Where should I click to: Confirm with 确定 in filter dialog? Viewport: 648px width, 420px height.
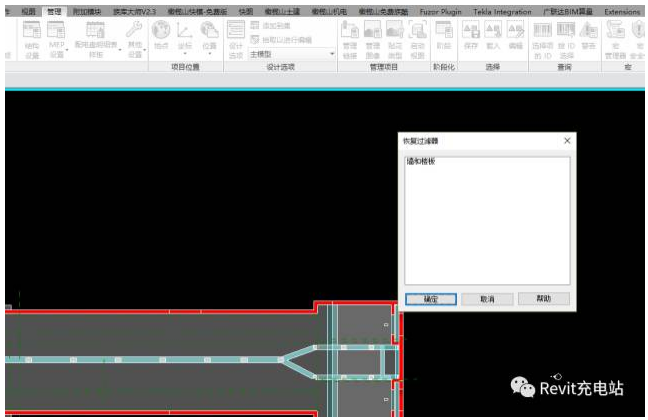431,299
